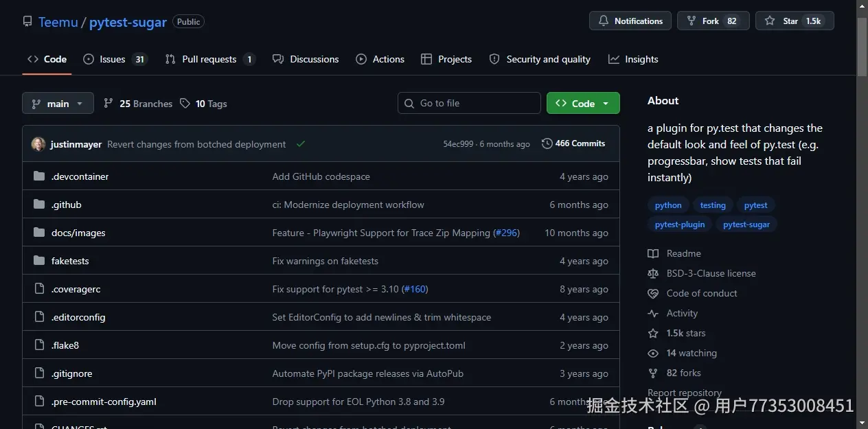Select the python topic tag
Viewport: 868px width, 429px height.
668,205
